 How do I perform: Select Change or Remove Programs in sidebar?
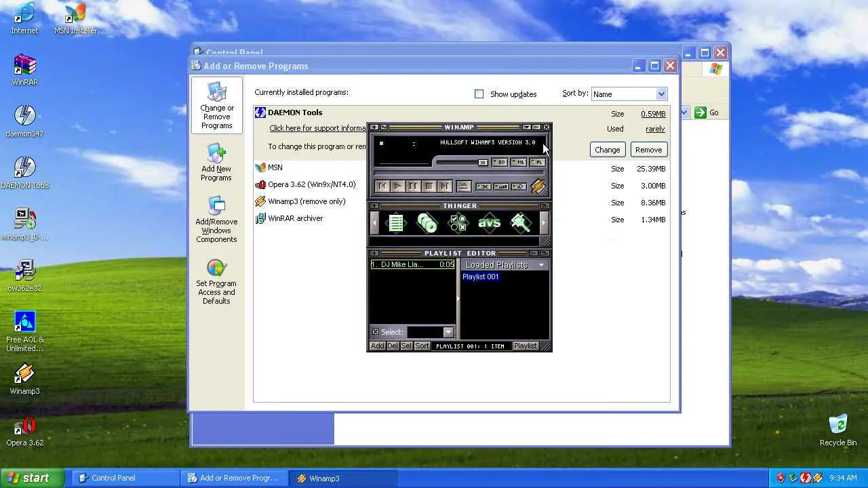click(217, 106)
